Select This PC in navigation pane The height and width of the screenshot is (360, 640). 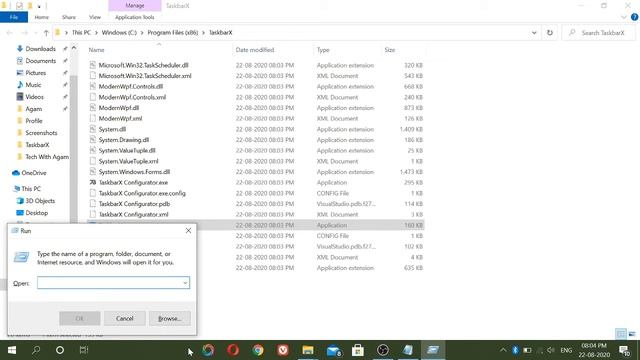coord(31,189)
